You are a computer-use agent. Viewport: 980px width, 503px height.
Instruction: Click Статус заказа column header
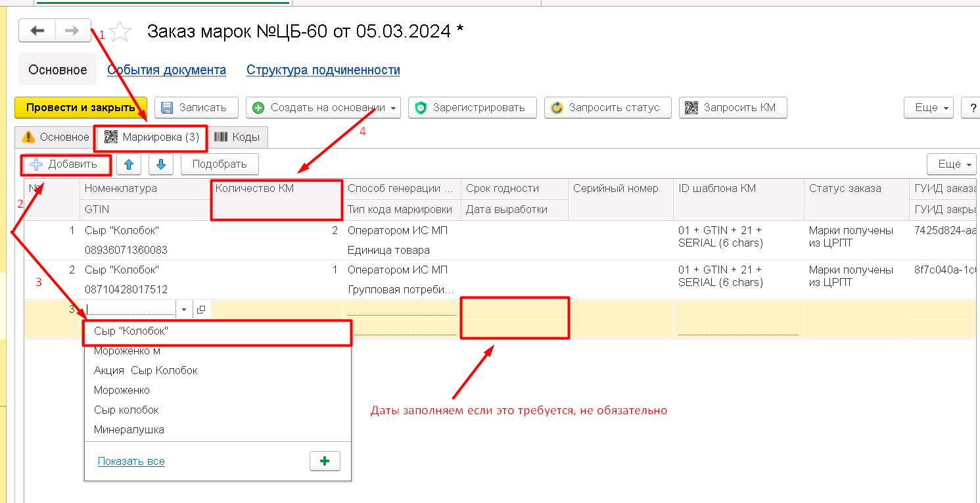point(856,199)
